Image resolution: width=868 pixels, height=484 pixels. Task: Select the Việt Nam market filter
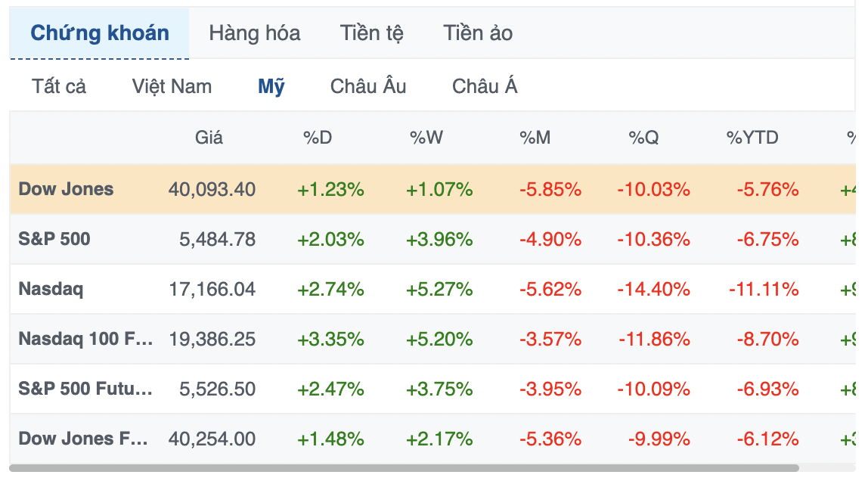click(x=172, y=86)
